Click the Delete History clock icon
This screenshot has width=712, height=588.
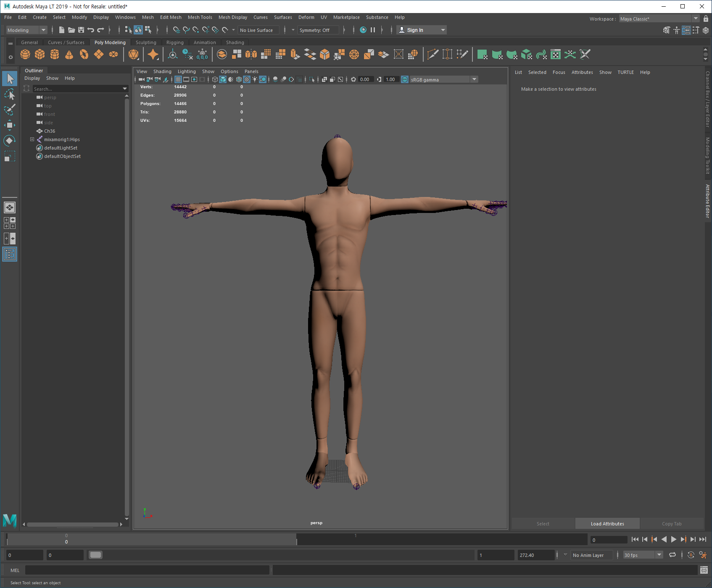point(187,54)
